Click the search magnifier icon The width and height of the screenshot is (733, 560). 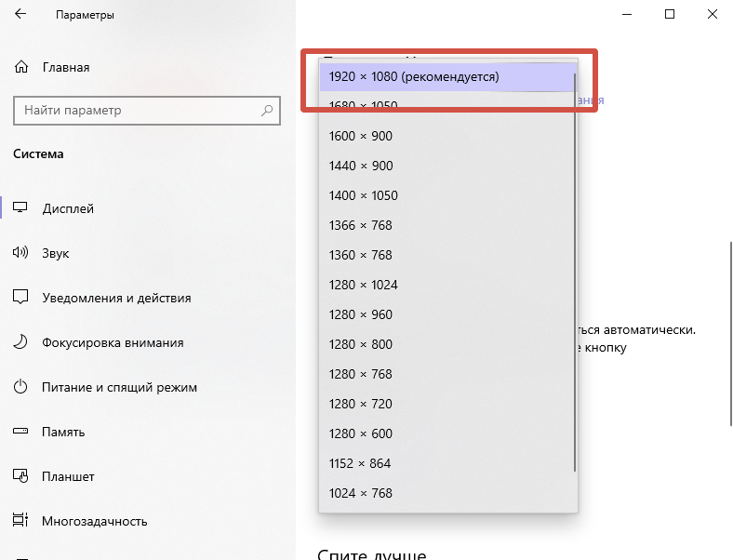[267, 111]
